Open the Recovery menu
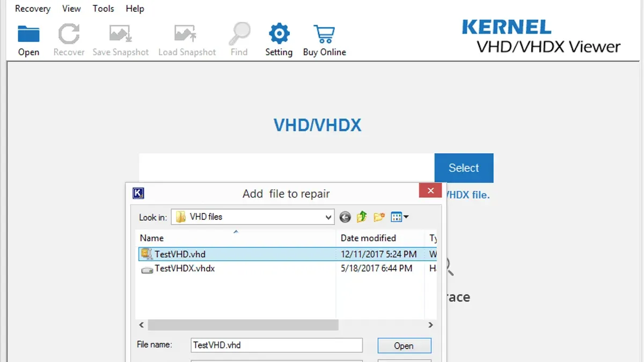 click(32, 9)
